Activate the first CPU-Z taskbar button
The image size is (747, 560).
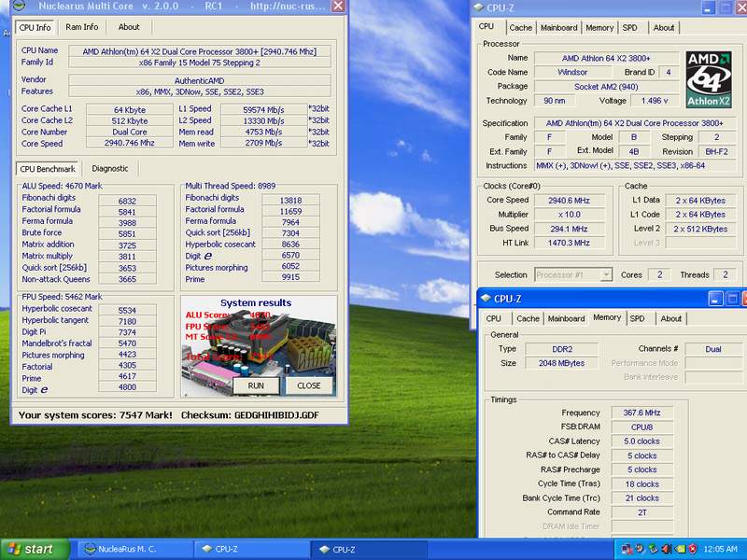[252, 549]
